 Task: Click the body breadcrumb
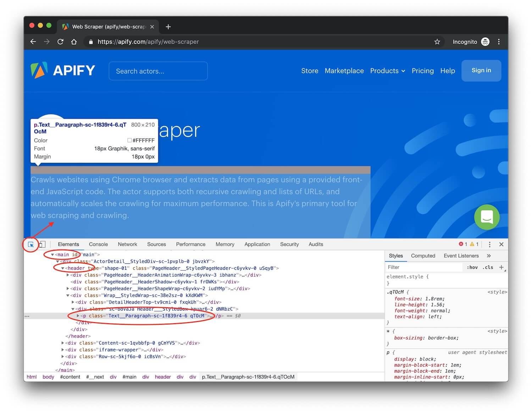point(48,377)
